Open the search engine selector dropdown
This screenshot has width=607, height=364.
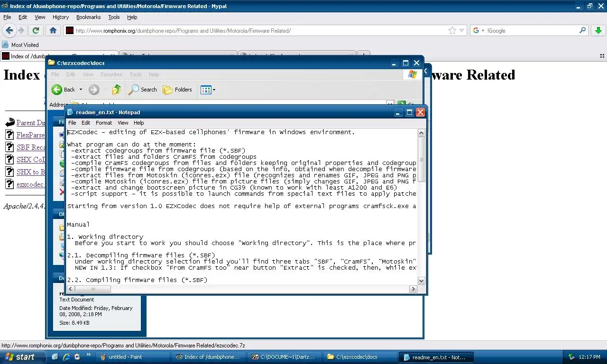coord(483,31)
